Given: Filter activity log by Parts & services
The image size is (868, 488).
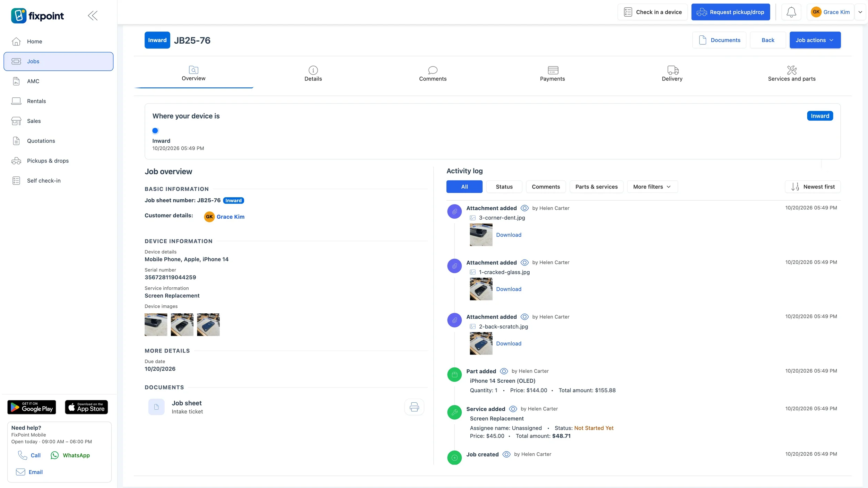Looking at the screenshot, I should click(596, 187).
